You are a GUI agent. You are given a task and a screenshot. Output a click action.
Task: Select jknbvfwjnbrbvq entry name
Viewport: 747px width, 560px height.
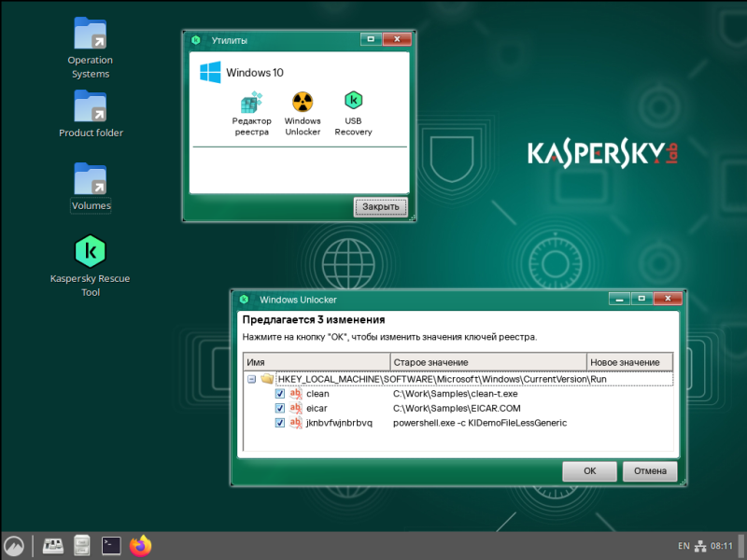pos(339,423)
